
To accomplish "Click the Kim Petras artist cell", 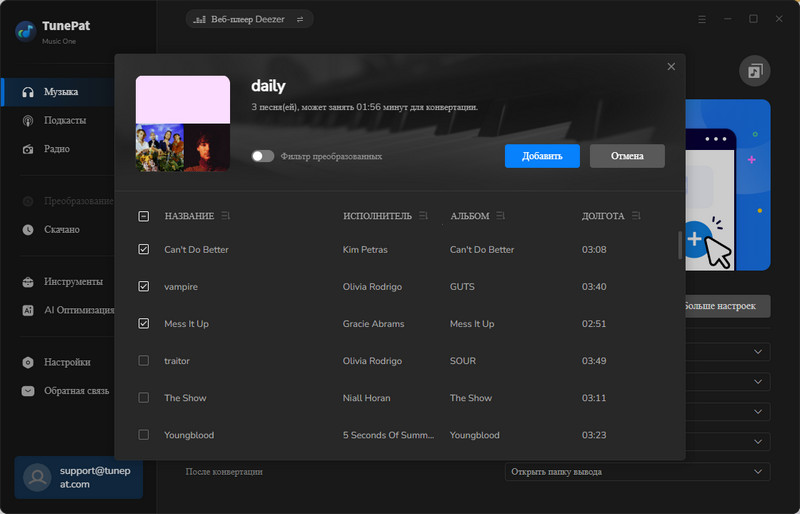I will [x=365, y=249].
